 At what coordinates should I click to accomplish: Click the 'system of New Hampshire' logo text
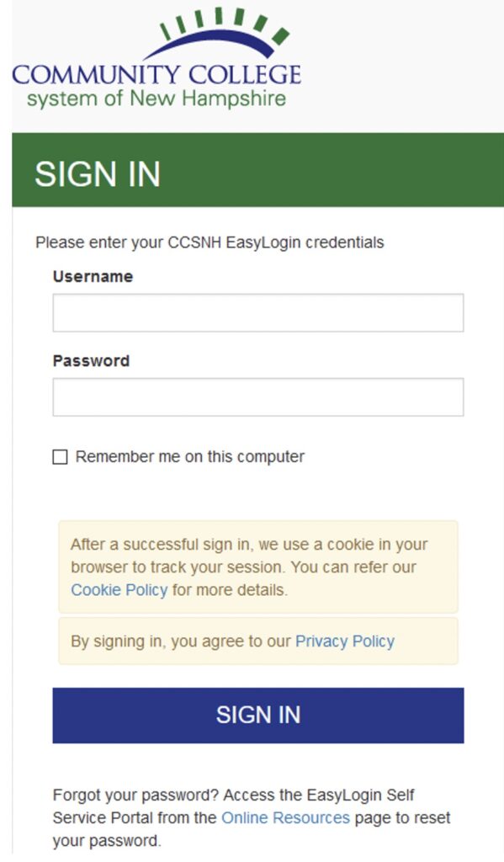click(x=157, y=99)
